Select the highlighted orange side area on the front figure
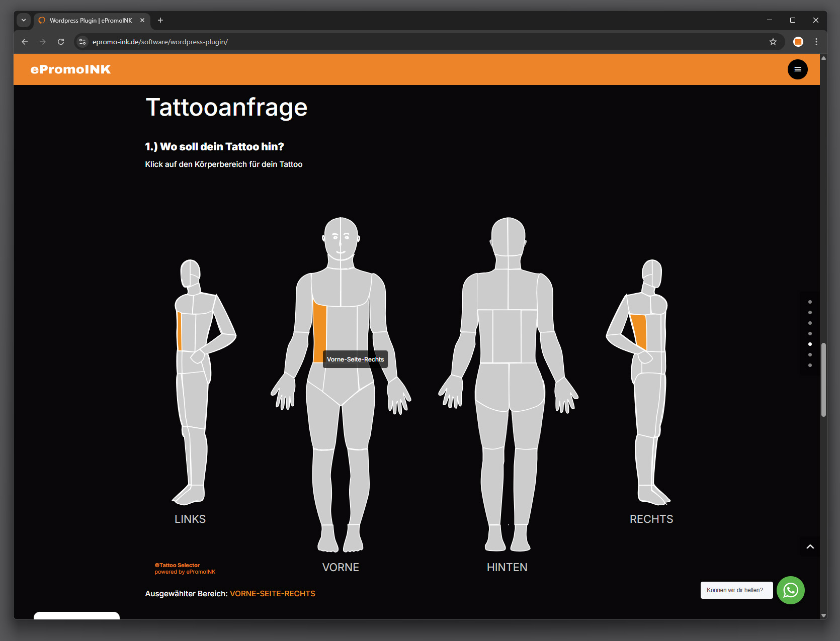Screen dimensions: 840x641 (318, 332)
